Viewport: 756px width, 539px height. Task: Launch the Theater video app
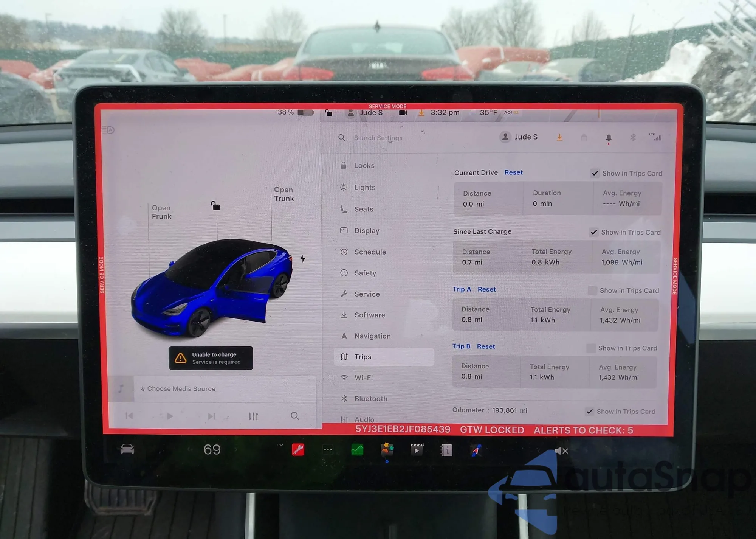coord(417,450)
